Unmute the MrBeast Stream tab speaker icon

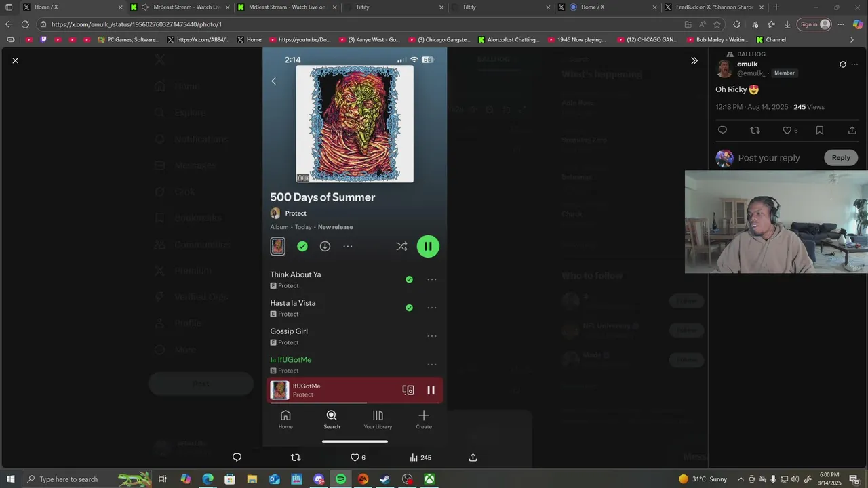pos(145,7)
